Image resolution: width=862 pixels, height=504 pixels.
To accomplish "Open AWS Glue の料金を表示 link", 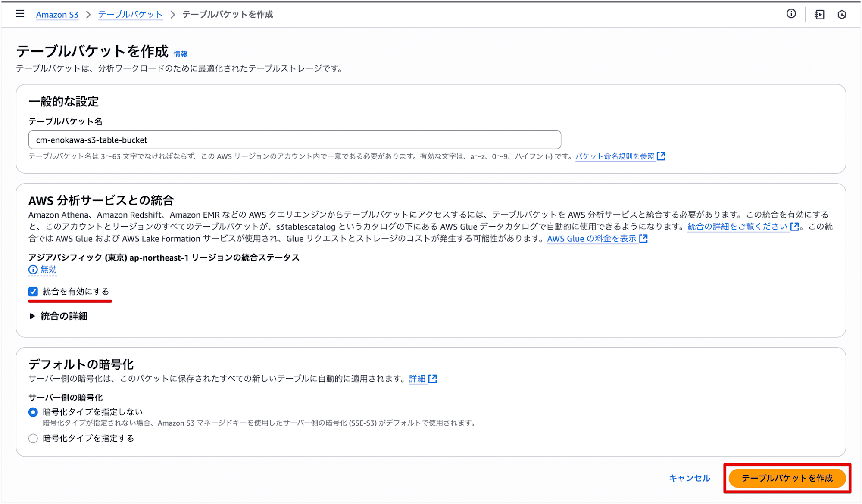I will [592, 238].
